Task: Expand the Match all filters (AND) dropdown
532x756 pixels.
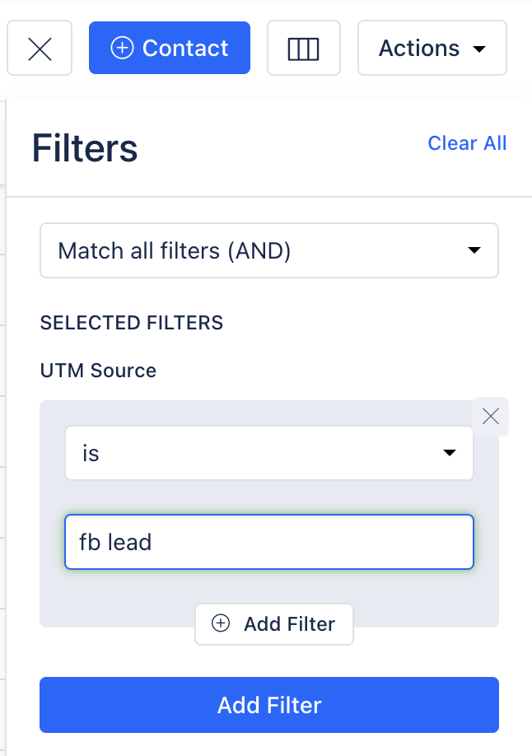Action: click(x=269, y=250)
